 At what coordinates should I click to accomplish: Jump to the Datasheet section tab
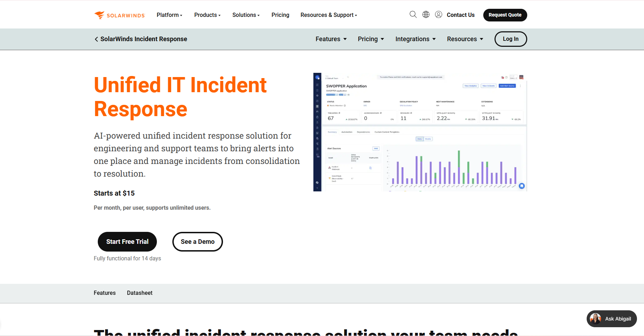click(x=140, y=293)
